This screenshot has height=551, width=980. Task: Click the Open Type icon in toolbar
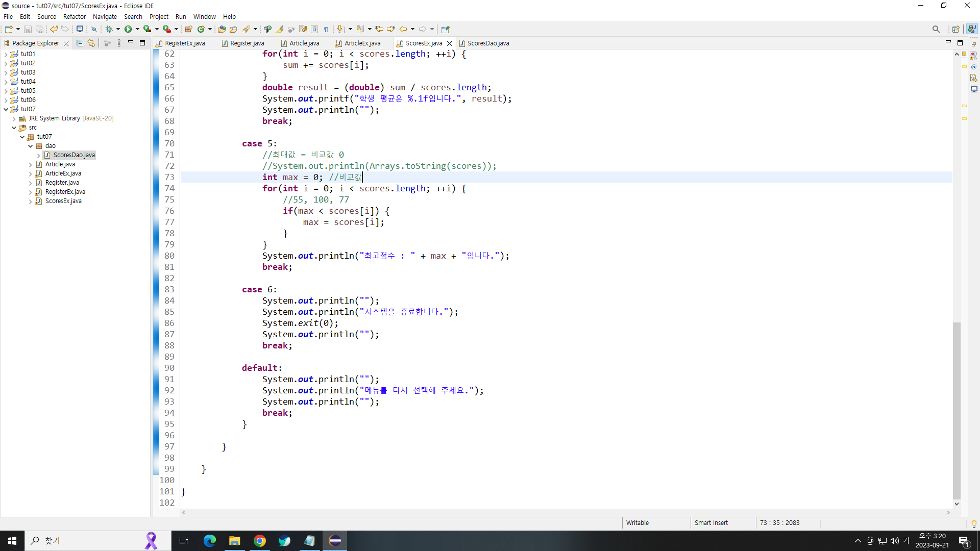pos(222,29)
